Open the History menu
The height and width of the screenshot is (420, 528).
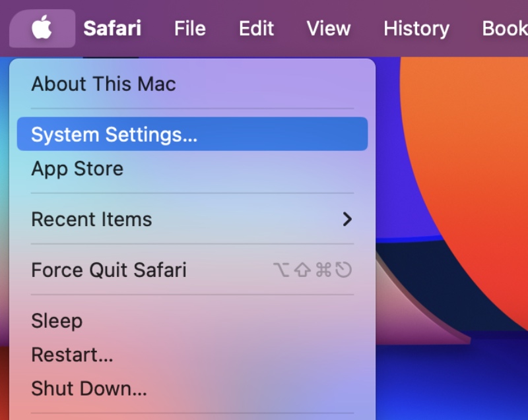[416, 28]
